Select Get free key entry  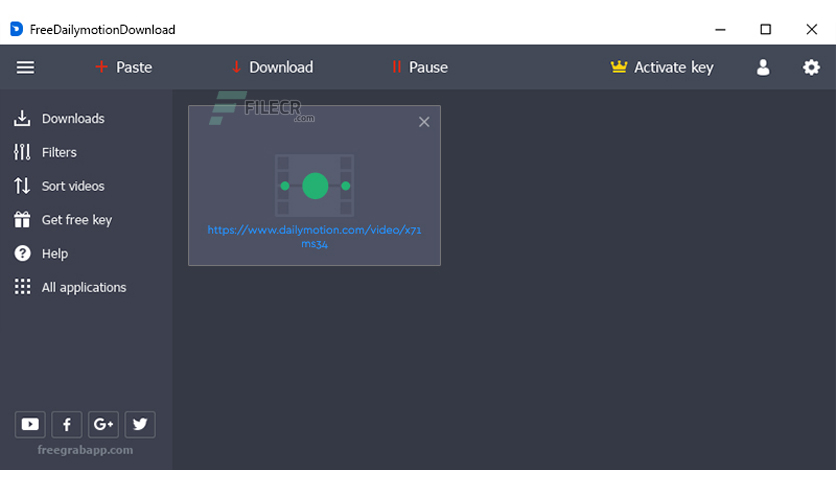click(63, 220)
